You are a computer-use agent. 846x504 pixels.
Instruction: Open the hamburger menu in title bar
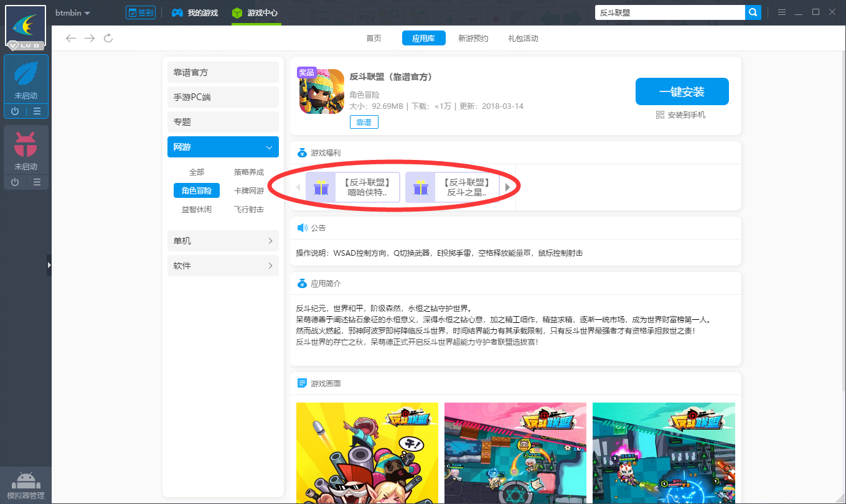pyautogui.click(x=782, y=12)
